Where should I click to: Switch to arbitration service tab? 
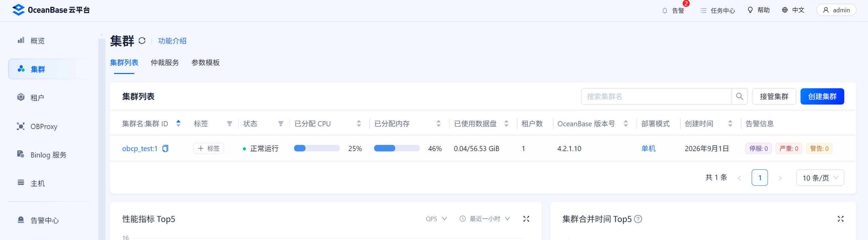[x=165, y=62]
